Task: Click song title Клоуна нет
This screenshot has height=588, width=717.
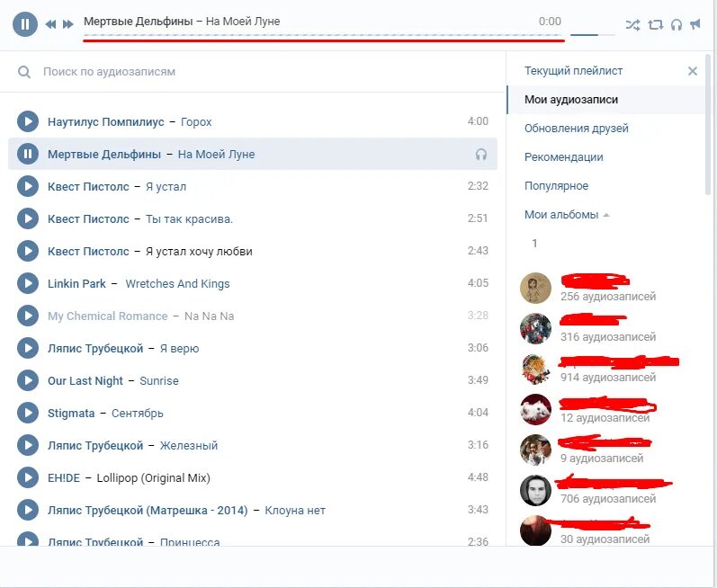Action: pyautogui.click(x=295, y=511)
